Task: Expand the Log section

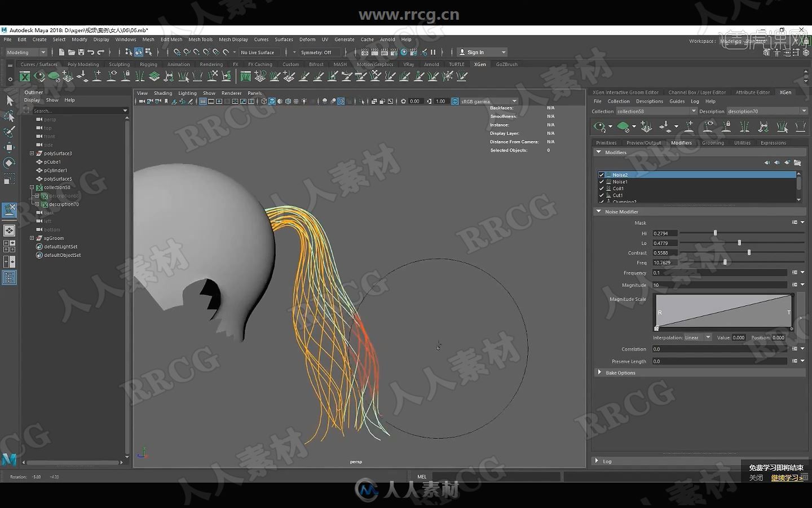Action: click(597, 461)
